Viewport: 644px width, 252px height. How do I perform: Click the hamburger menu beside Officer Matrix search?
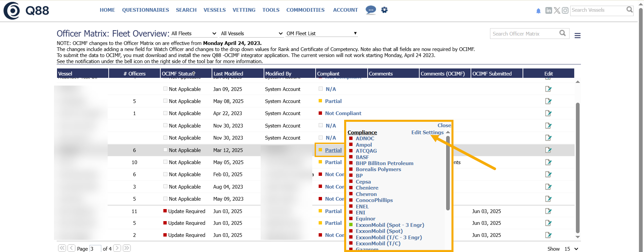(577, 36)
